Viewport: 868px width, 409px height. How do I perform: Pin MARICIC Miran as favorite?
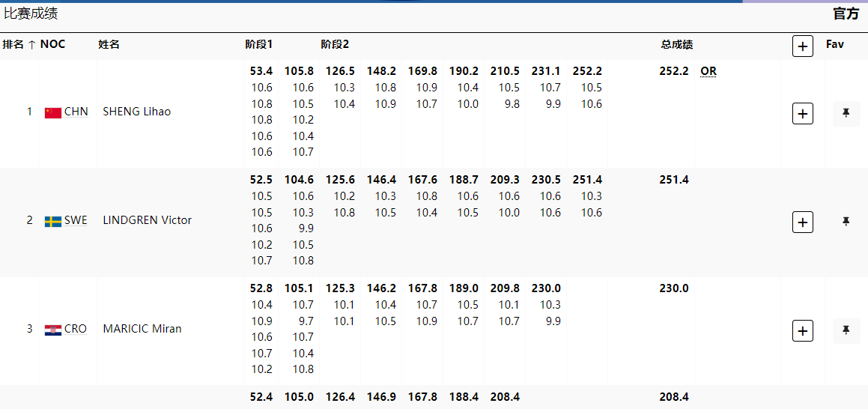coord(846,330)
